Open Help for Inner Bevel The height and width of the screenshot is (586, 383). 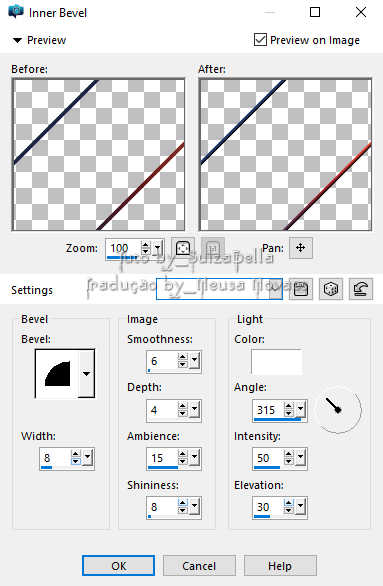coord(280,566)
